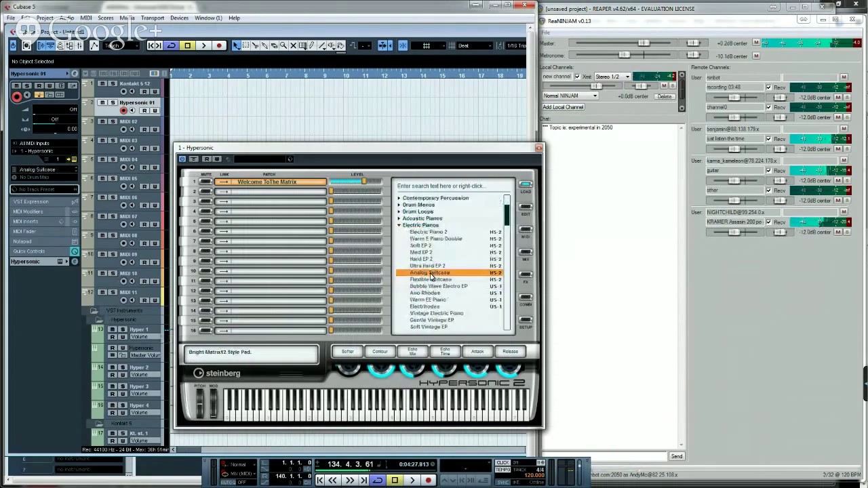Click the Release knob label button
The height and width of the screenshot is (488, 868).
point(510,352)
